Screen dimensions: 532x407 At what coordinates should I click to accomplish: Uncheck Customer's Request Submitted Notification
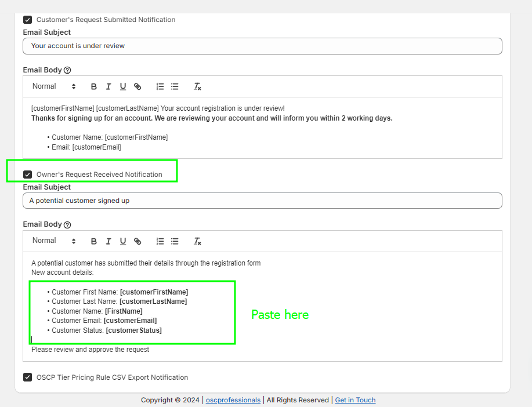[x=27, y=19]
